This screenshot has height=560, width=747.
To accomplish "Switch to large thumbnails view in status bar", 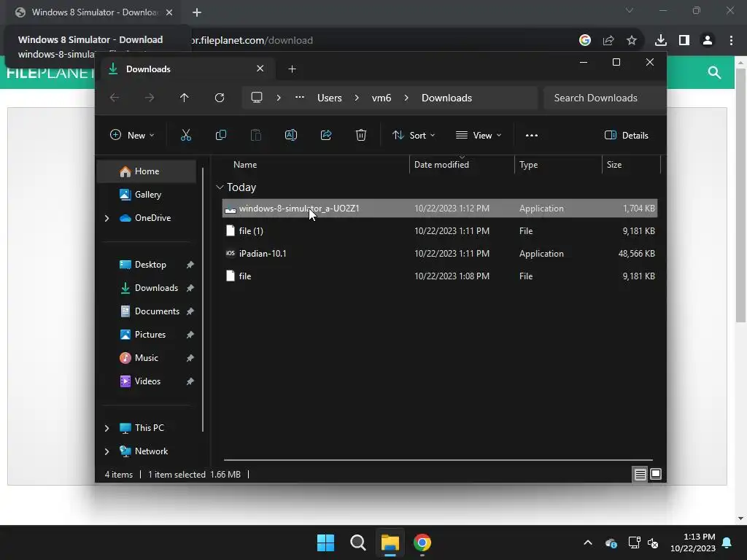I will point(656,474).
